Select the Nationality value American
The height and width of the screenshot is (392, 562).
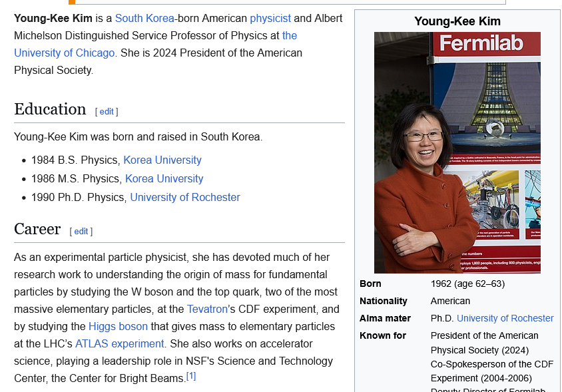point(450,301)
